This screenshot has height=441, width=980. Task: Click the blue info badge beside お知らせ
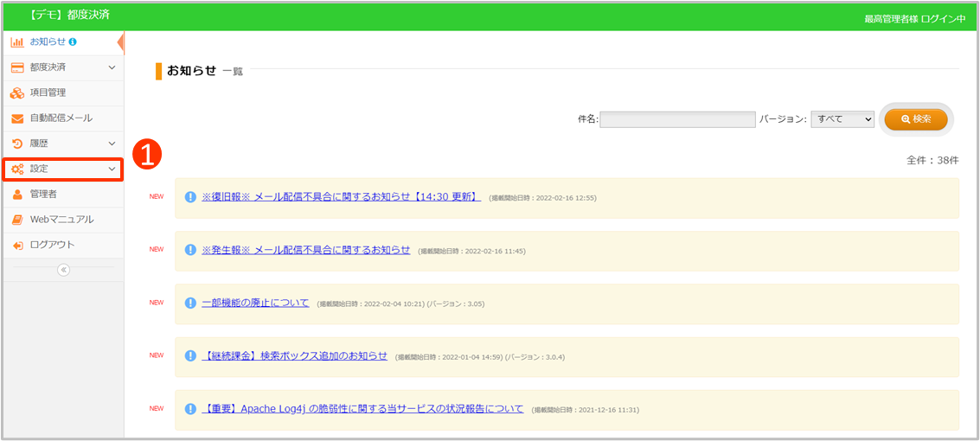point(73,42)
